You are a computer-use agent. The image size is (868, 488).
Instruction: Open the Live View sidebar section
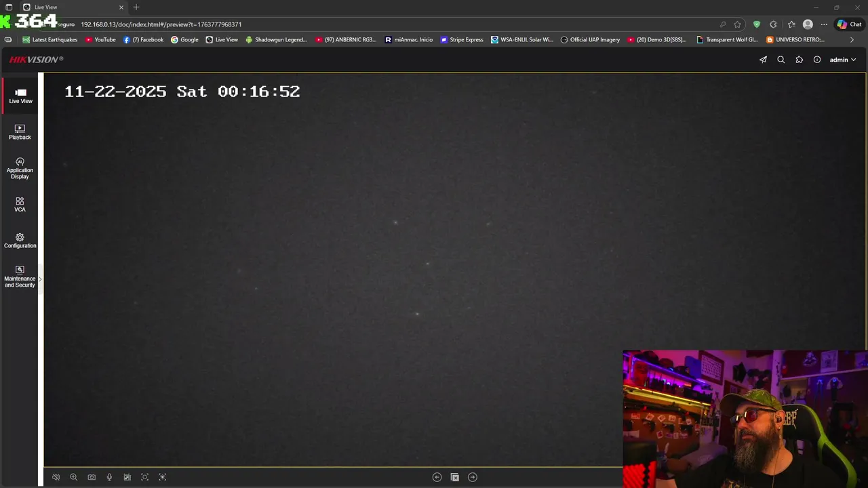[x=20, y=96]
